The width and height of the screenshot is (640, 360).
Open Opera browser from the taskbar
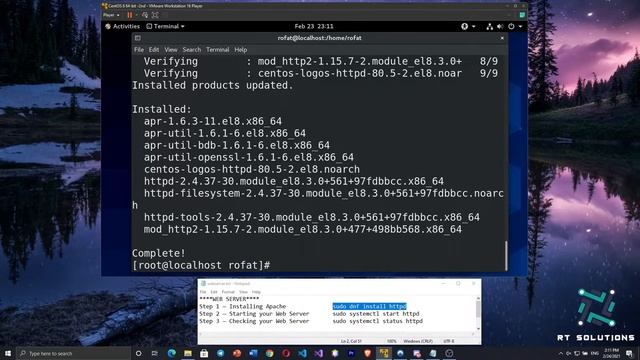(x=286, y=353)
